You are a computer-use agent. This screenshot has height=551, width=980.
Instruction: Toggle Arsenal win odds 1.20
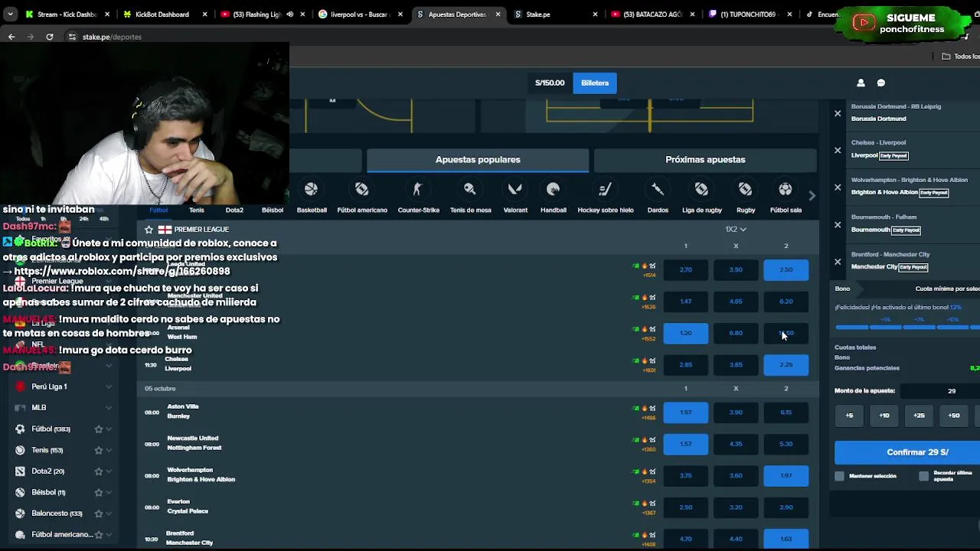pyautogui.click(x=686, y=333)
